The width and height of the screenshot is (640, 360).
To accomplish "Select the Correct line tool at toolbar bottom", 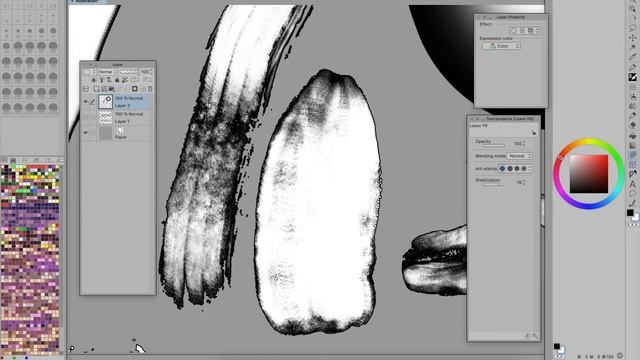I will (632, 203).
